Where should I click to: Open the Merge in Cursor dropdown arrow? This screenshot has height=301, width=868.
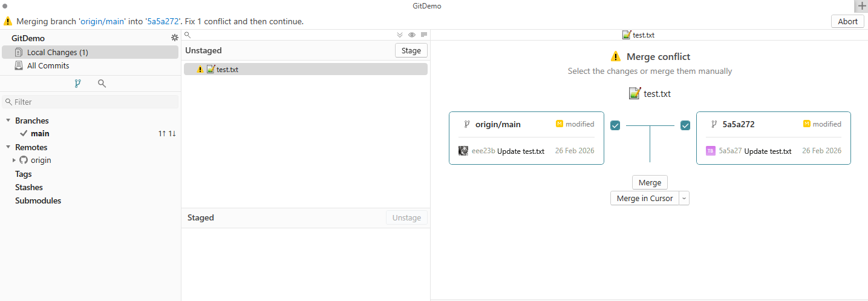(684, 198)
